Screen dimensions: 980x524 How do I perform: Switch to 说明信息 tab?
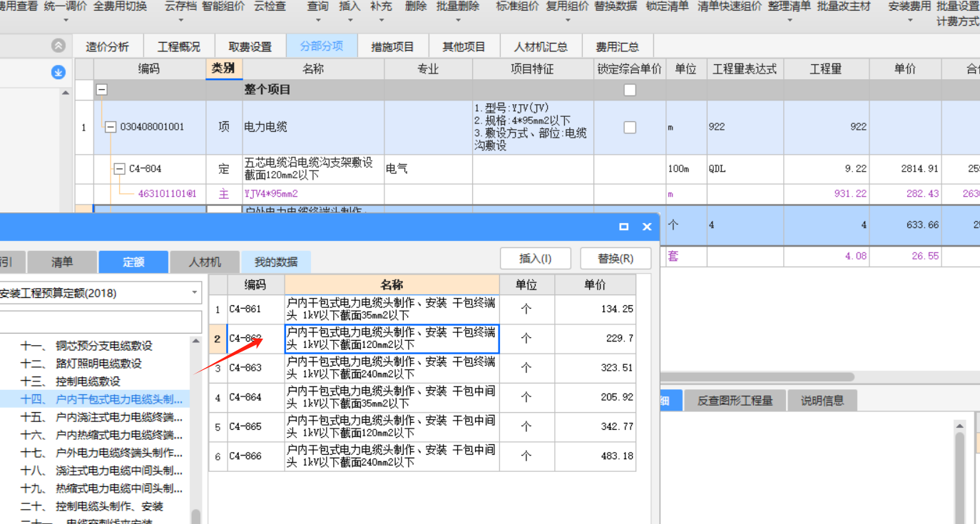[x=822, y=401]
